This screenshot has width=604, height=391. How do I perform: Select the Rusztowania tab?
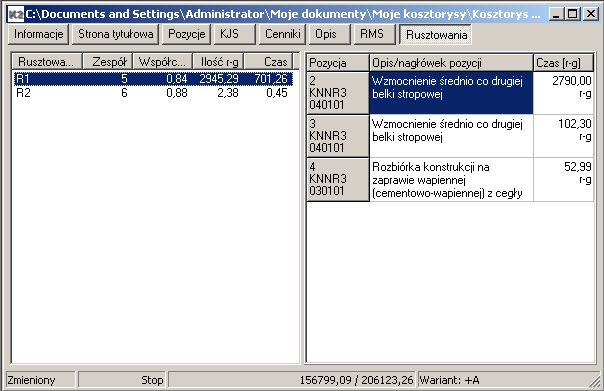pyautogui.click(x=436, y=35)
